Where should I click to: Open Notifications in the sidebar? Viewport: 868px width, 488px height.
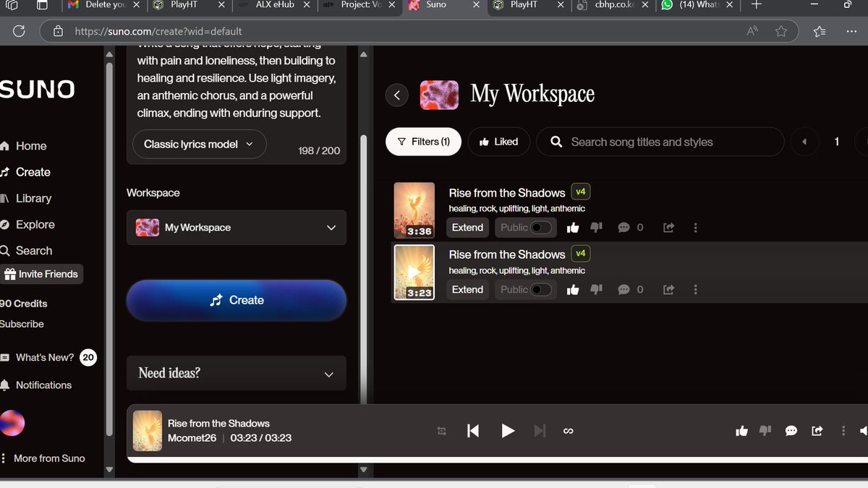pyautogui.click(x=36, y=385)
